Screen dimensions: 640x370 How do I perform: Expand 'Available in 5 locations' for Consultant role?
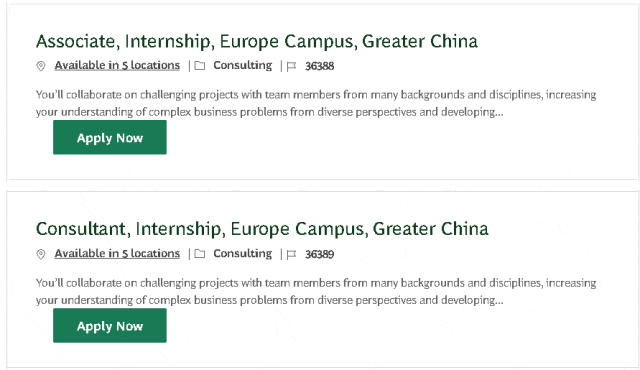coord(117,253)
